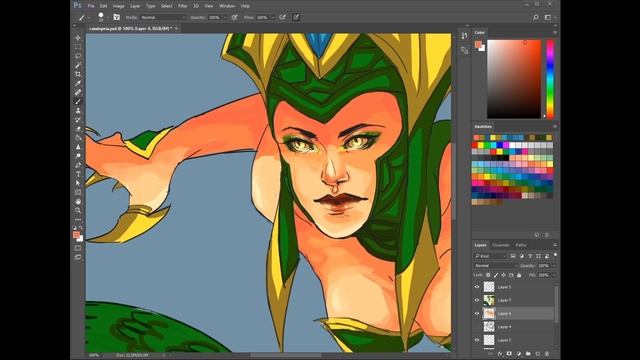Click the hue slider in Color panel
The width and height of the screenshot is (640, 360).
point(550,79)
